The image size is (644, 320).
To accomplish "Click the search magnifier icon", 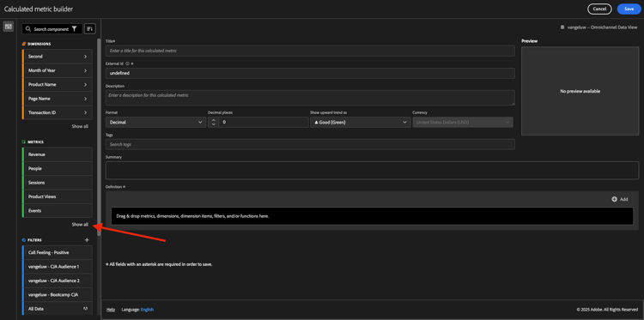I will 28,29.
